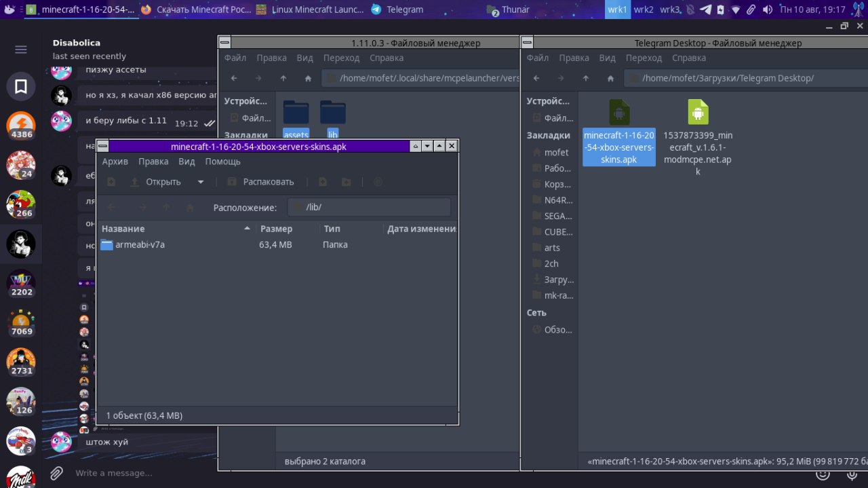Open Telegram saved messages bookmark icon
This screenshot has height=488, width=868.
point(21,86)
